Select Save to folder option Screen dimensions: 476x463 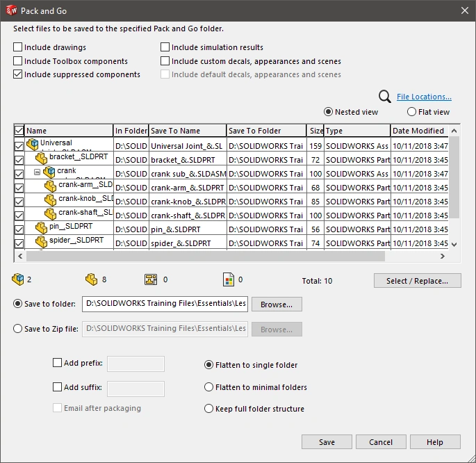coord(17,304)
